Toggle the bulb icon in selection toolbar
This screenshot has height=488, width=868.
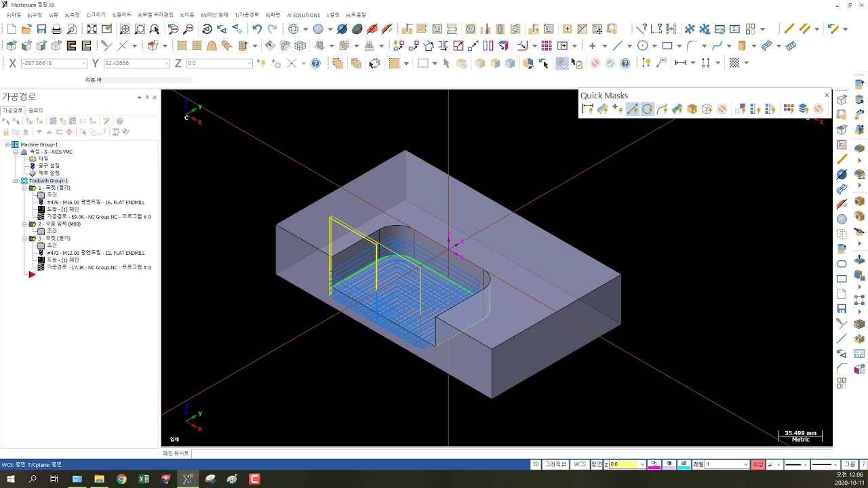pos(646,63)
